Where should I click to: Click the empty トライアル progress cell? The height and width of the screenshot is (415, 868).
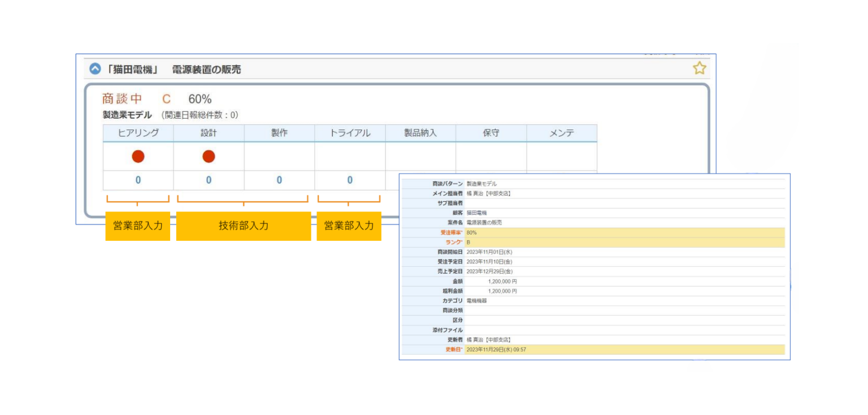coord(350,157)
